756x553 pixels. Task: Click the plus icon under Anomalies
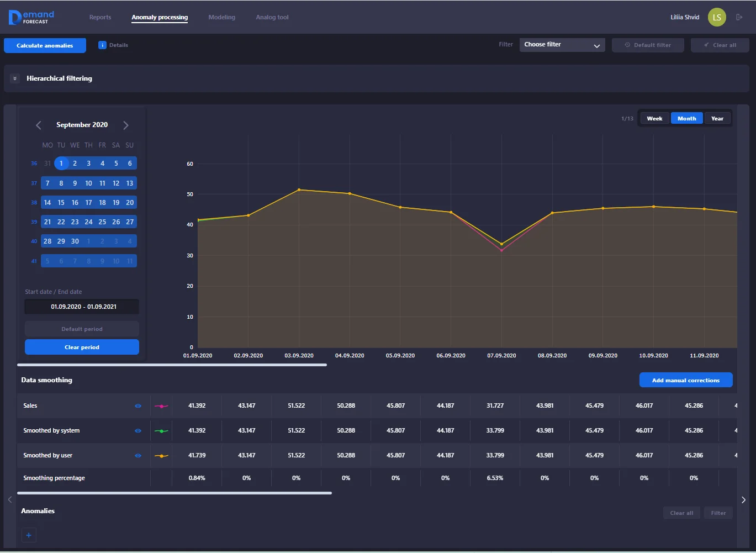click(29, 535)
